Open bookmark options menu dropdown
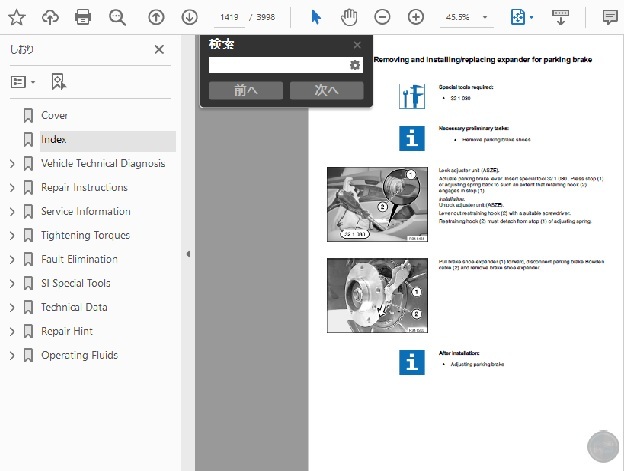624x471 pixels. click(x=24, y=81)
